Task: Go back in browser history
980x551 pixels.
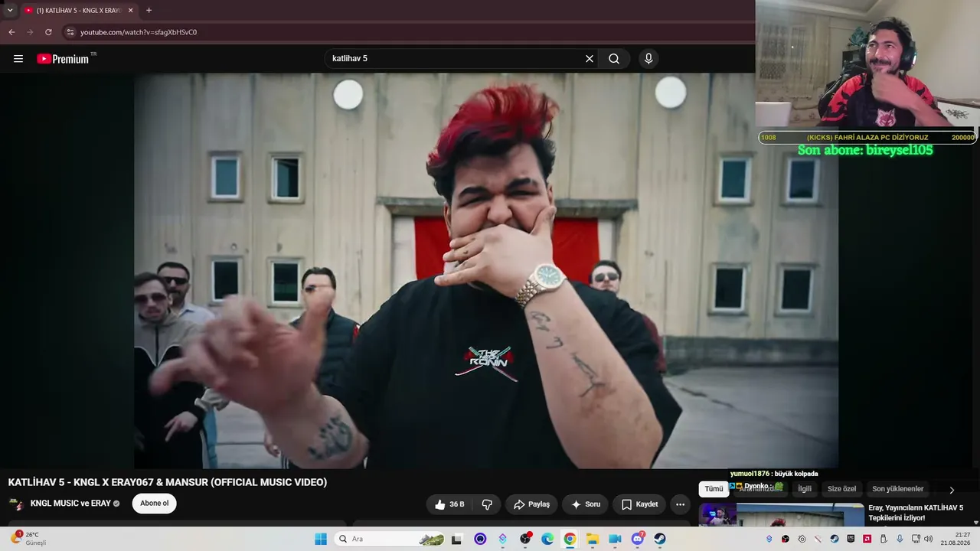Action: (11, 32)
